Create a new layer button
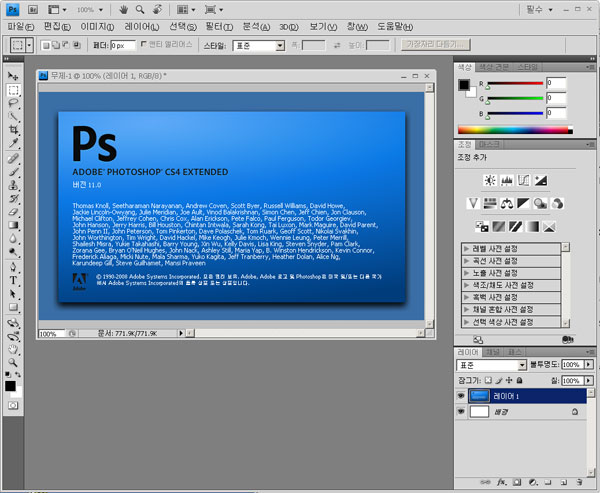 click(564, 482)
